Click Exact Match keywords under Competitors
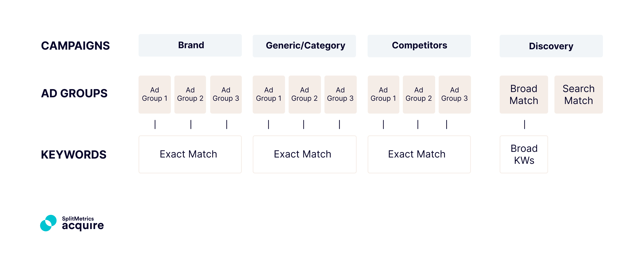 tap(419, 154)
